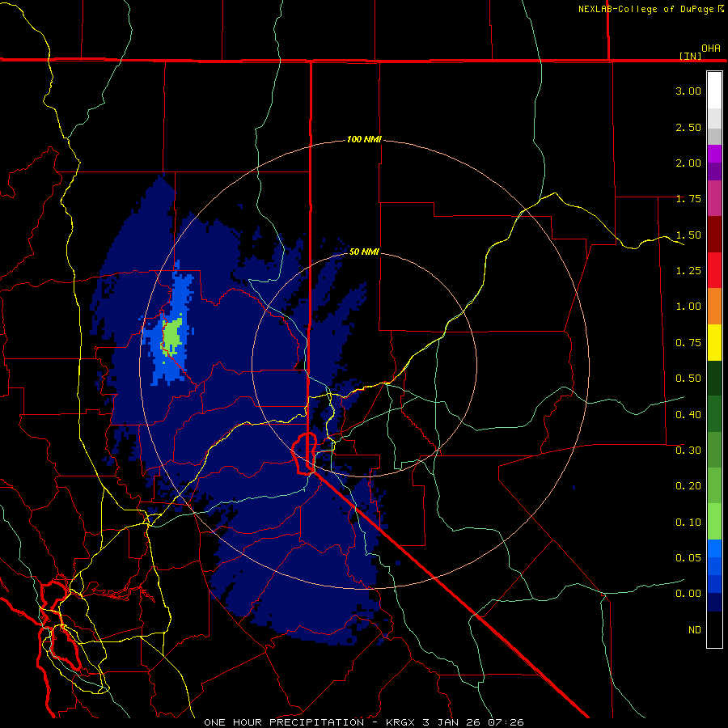Click the 0.30 legend value
This screenshot has width=728, height=728.
pos(688,451)
